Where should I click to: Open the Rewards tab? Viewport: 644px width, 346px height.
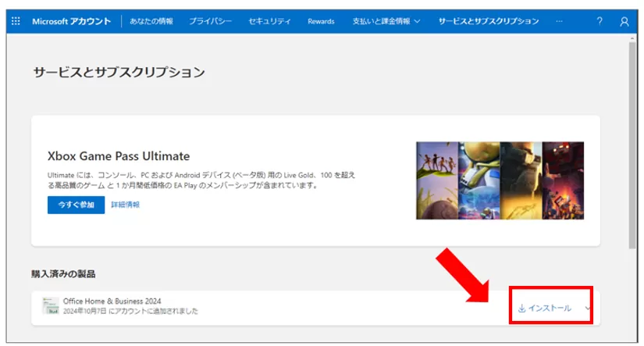(321, 21)
